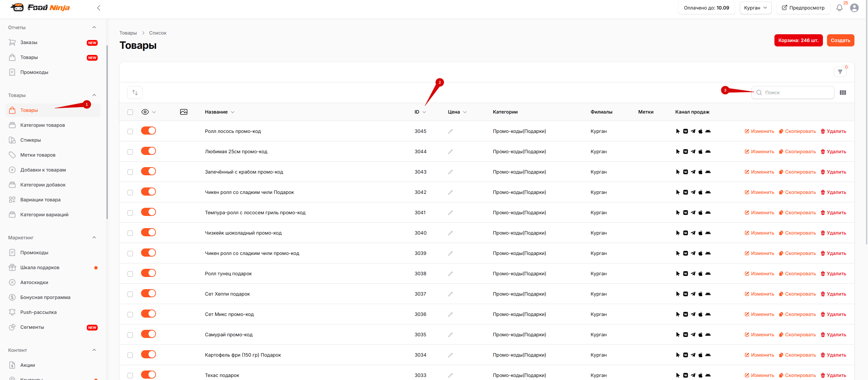Open the visibility eye column dropdown
This screenshot has height=380, width=868.
pyautogui.click(x=149, y=112)
